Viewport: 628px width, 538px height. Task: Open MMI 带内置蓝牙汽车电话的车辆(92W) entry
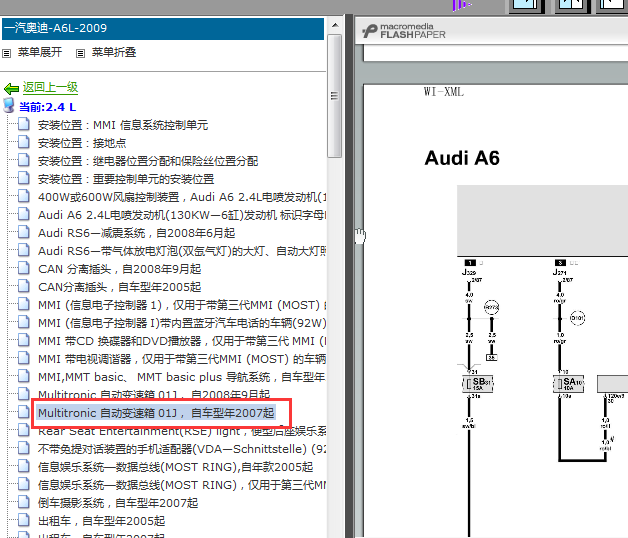[x=182, y=323]
